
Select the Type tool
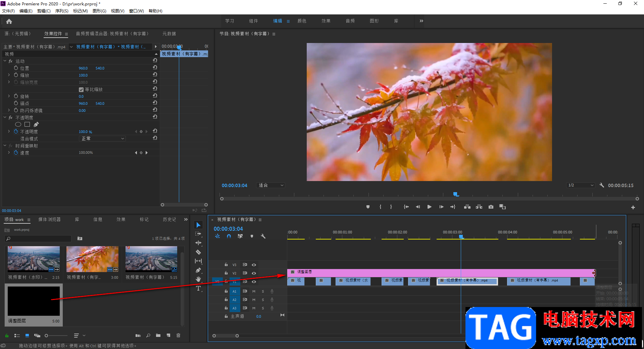198,289
